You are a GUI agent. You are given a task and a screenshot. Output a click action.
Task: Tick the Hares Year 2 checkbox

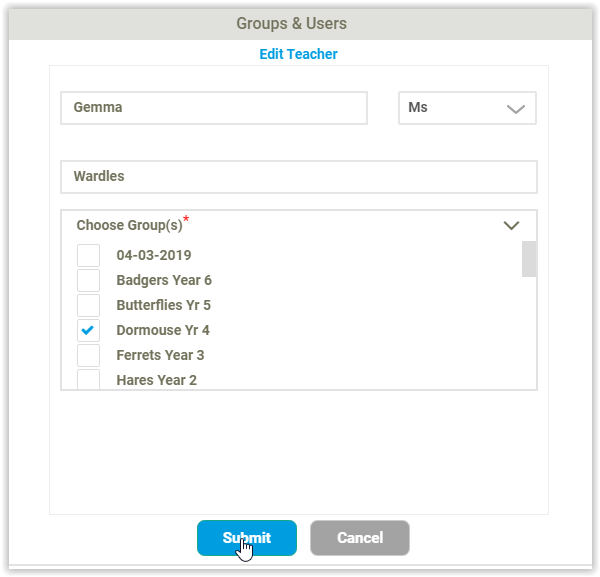pyautogui.click(x=88, y=379)
